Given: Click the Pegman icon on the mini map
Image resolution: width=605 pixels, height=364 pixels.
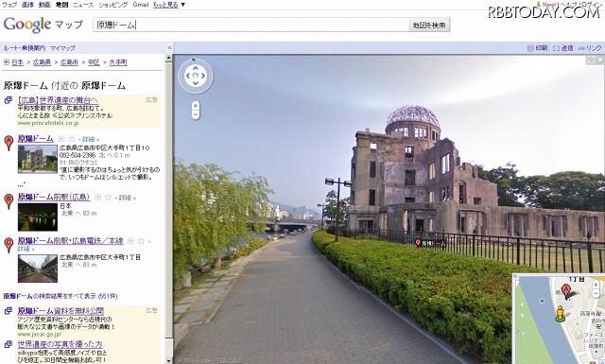Looking at the screenshot, I should tap(561, 313).
